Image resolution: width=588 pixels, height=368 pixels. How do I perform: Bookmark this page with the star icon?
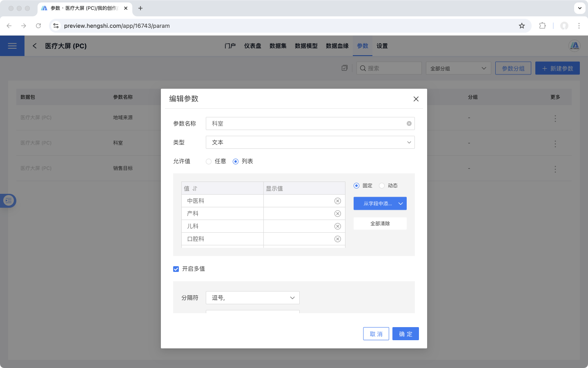(x=522, y=26)
